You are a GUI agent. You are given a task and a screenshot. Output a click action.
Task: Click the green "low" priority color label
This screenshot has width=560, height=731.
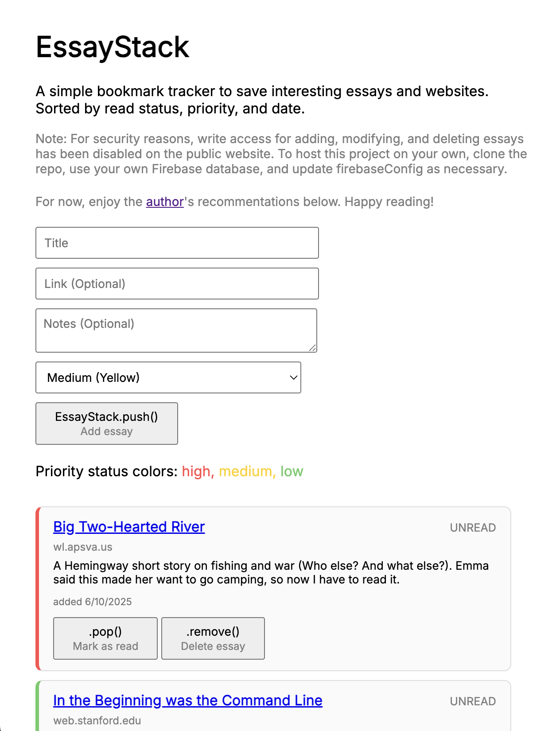(292, 471)
